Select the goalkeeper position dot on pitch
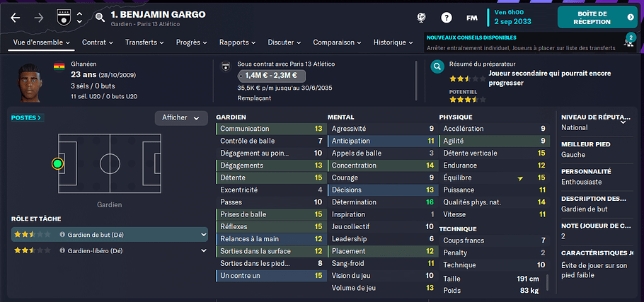The width and height of the screenshot is (644, 302). (x=58, y=164)
